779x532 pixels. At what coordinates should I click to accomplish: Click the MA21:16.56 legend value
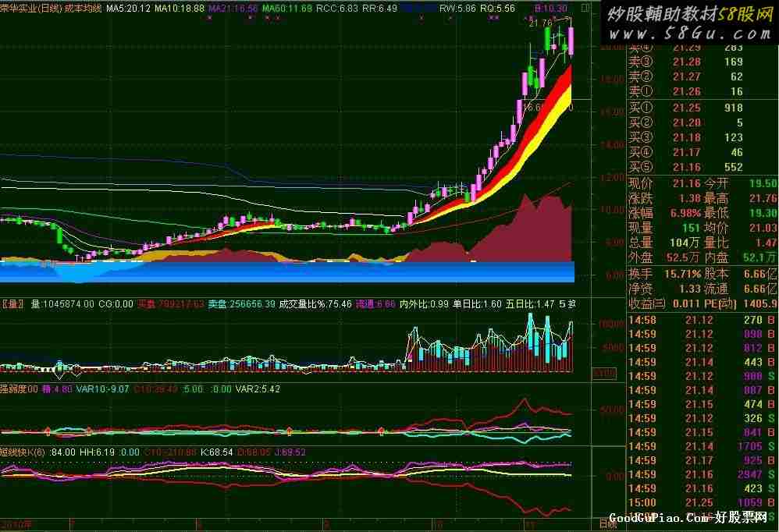[x=233, y=9]
